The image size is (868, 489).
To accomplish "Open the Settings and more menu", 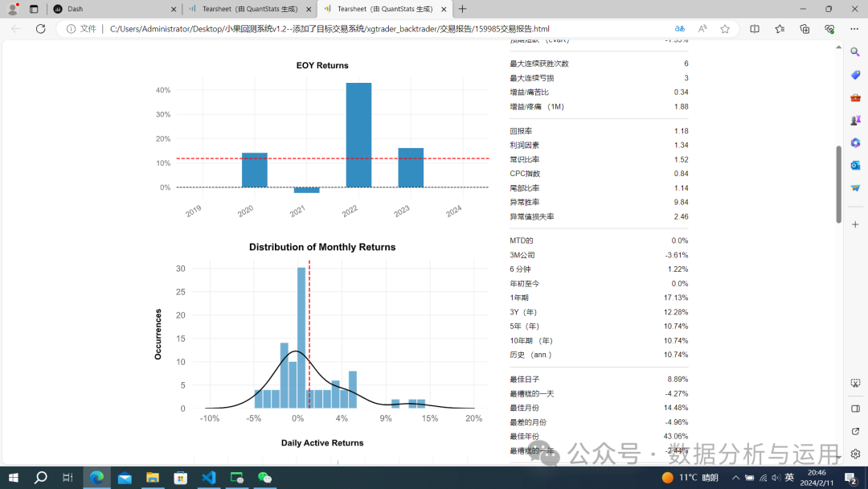I will click(x=854, y=29).
